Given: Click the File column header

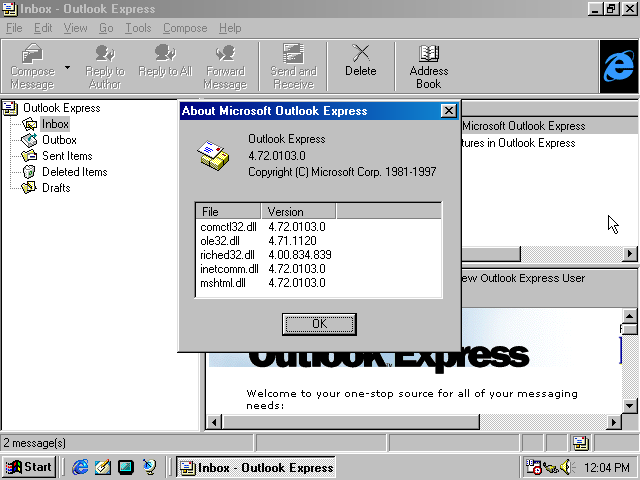Looking at the screenshot, I should click(229, 211).
